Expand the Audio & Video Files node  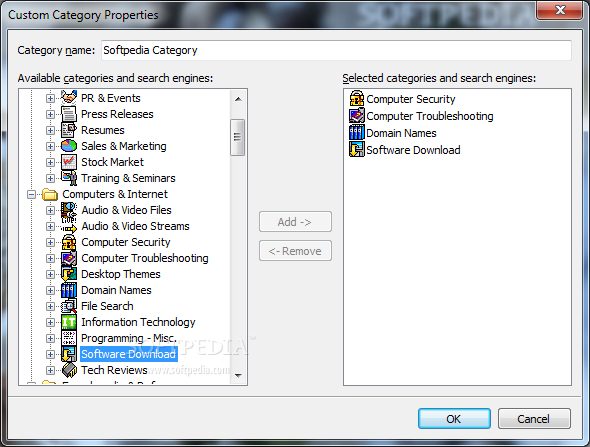[x=50, y=210]
